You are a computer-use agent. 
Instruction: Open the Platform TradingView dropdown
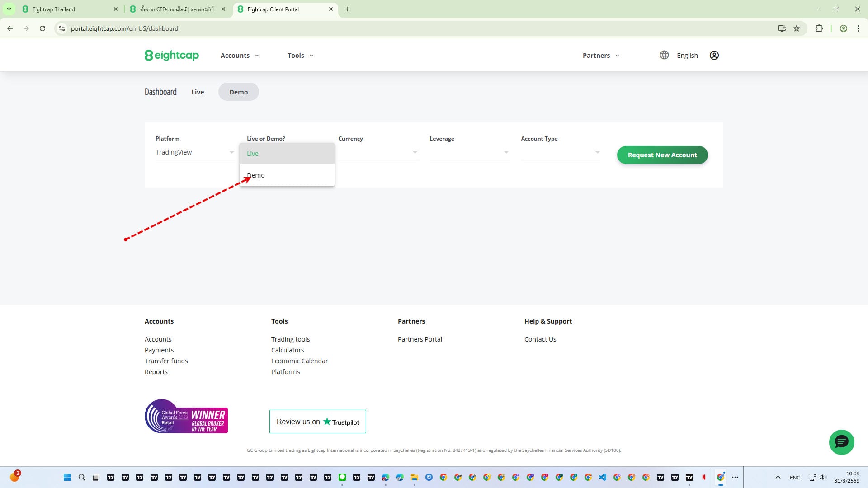[194, 152]
